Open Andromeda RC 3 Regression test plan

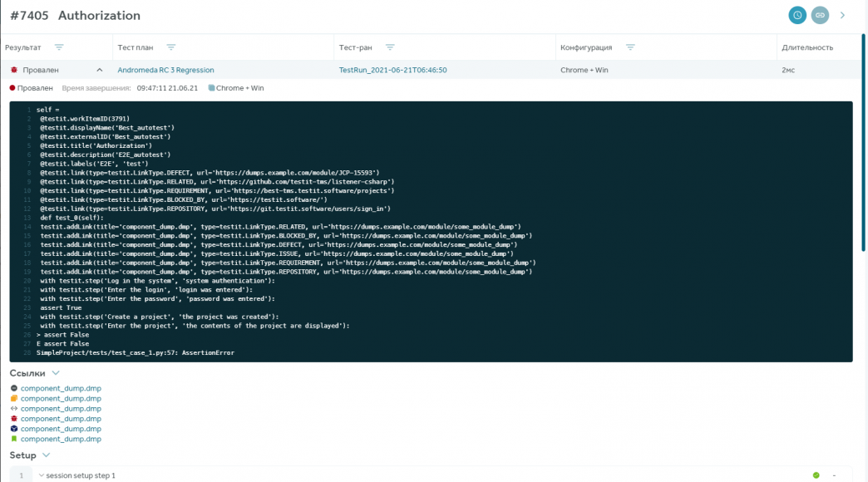pos(165,71)
